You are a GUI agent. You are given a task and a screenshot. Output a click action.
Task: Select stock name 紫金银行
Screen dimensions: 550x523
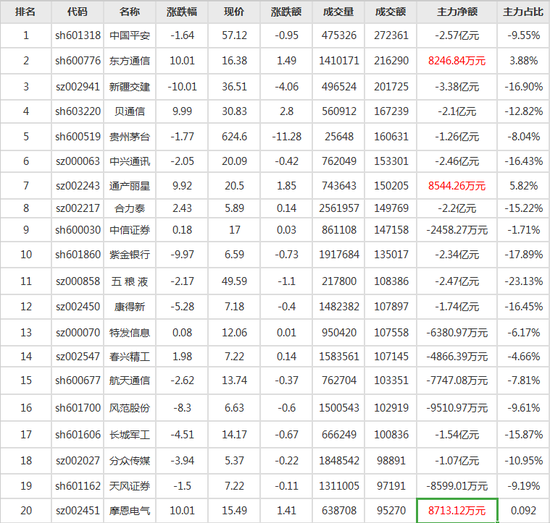point(129,254)
